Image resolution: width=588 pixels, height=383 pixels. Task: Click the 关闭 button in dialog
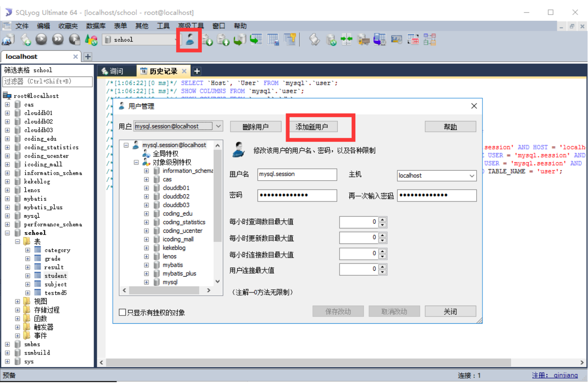[450, 311]
